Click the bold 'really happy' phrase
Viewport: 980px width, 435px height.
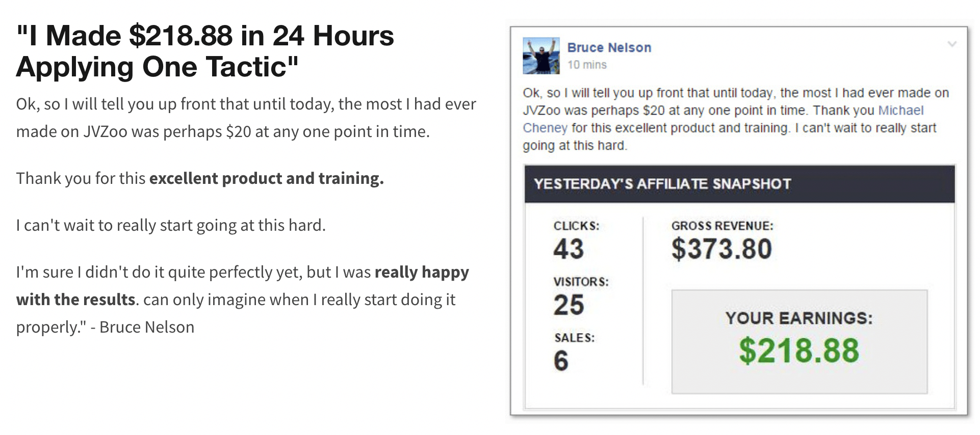(422, 273)
